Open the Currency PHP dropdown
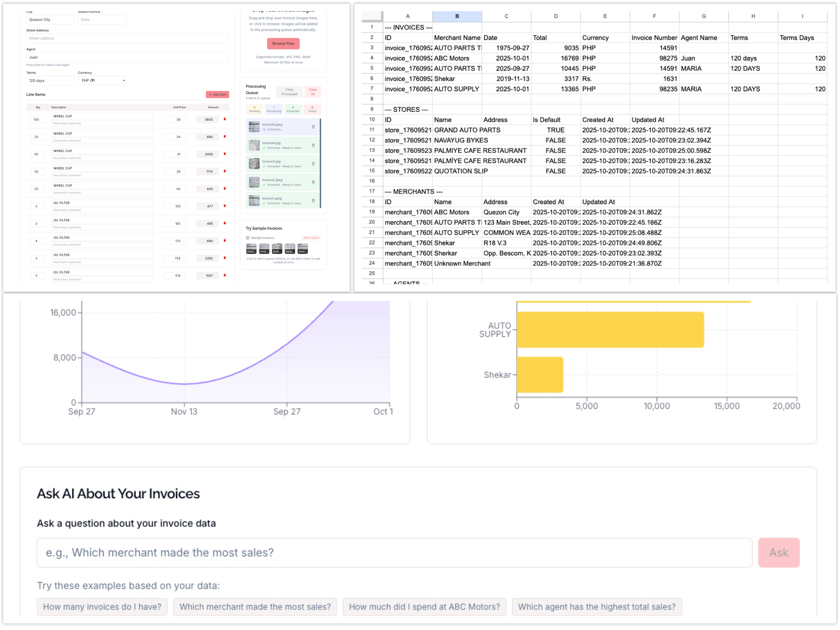Screen dimensions: 840x630 coord(102,80)
